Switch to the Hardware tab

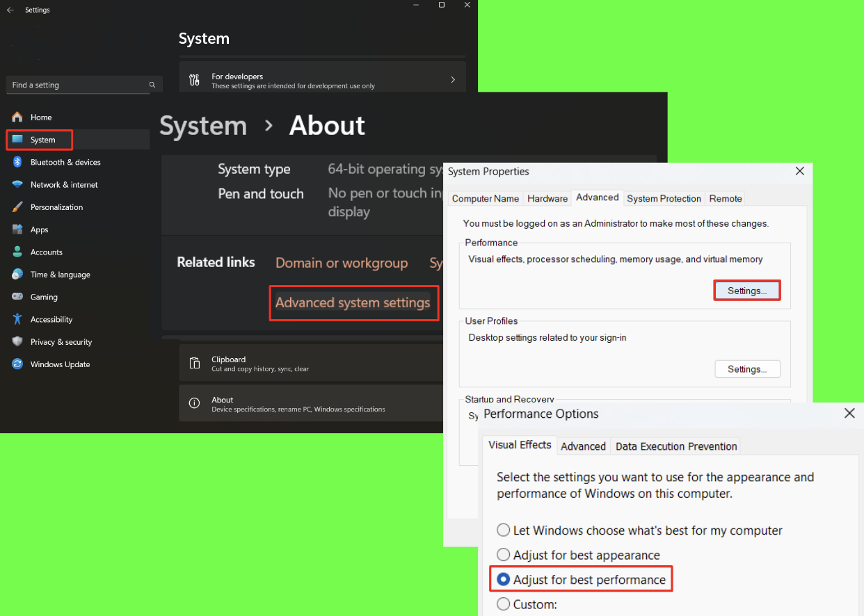(x=547, y=199)
